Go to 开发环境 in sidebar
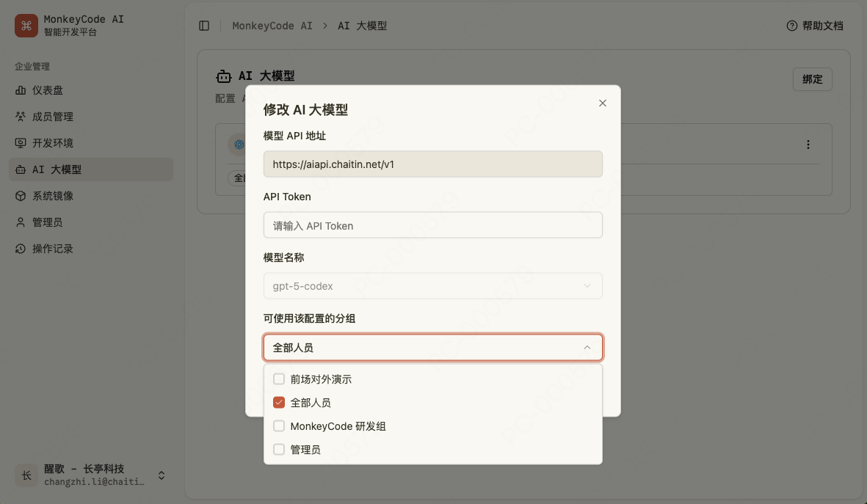Image resolution: width=867 pixels, height=504 pixels. click(x=53, y=143)
